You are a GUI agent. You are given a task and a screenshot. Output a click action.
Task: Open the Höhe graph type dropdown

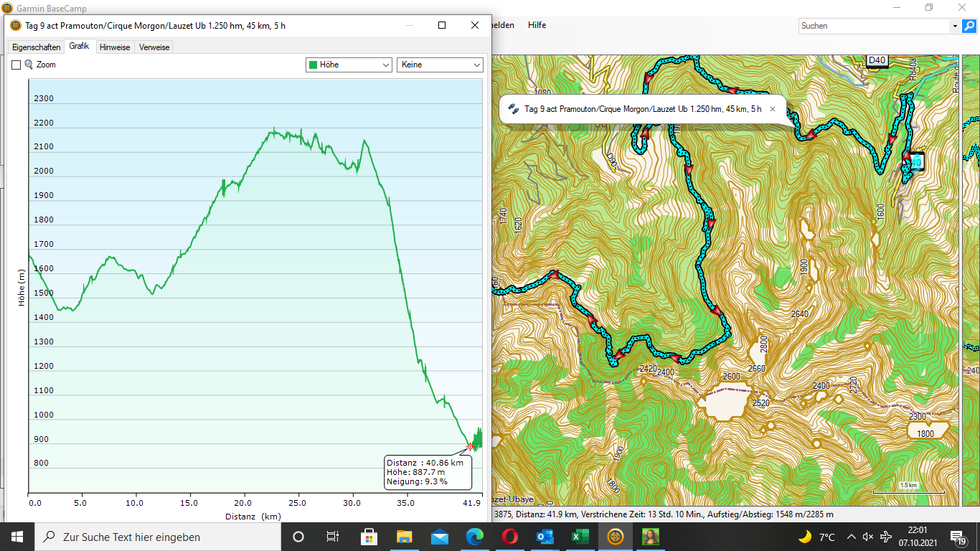coord(349,65)
